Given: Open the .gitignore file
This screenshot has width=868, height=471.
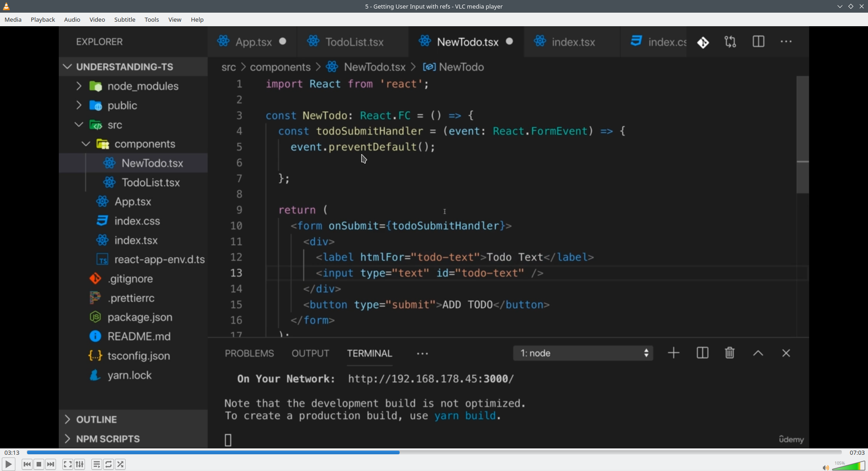Looking at the screenshot, I should pos(133,279).
